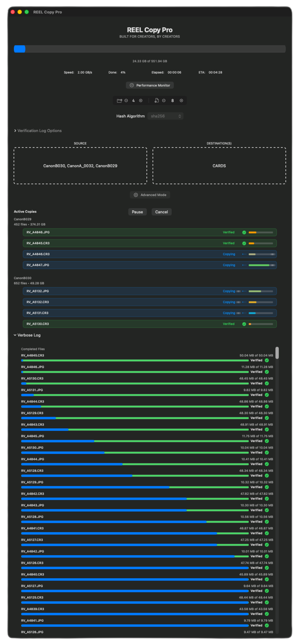The height and width of the screenshot is (644, 301).
Task: Click verified check for RV_A5129.JPG
Action: 267,487
